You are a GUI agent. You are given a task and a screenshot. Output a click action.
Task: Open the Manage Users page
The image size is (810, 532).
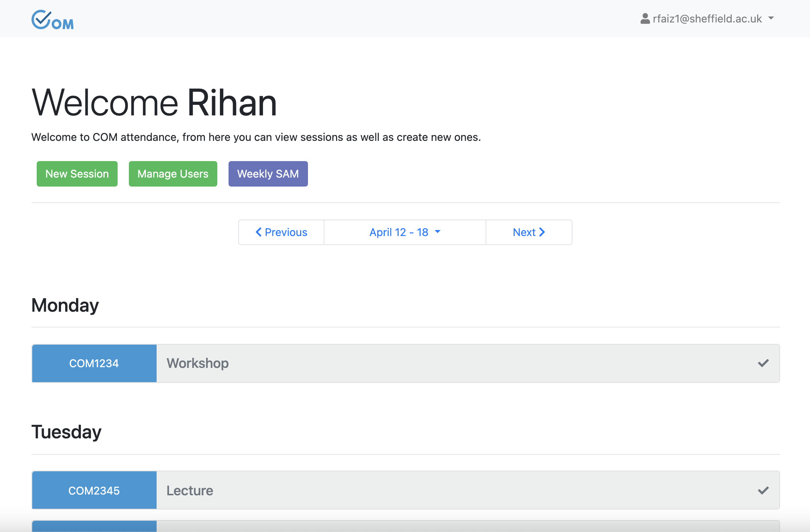click(x=173, y=174)
